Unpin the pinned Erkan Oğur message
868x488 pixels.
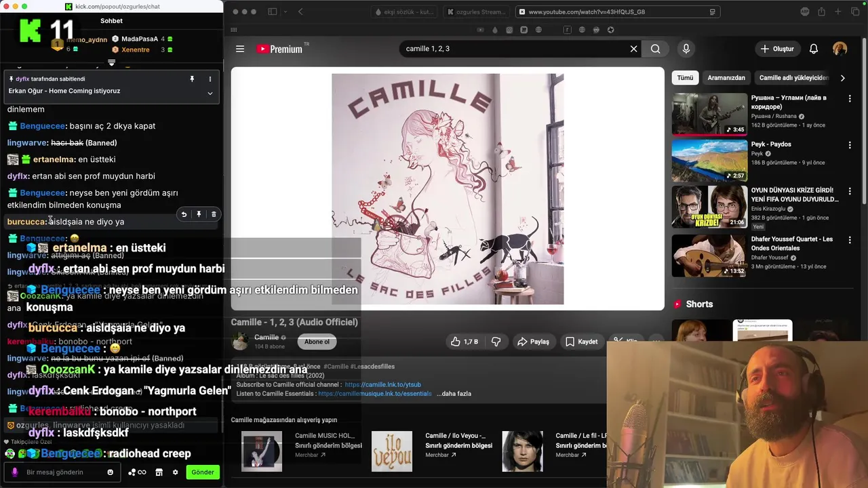pos(192,79)
